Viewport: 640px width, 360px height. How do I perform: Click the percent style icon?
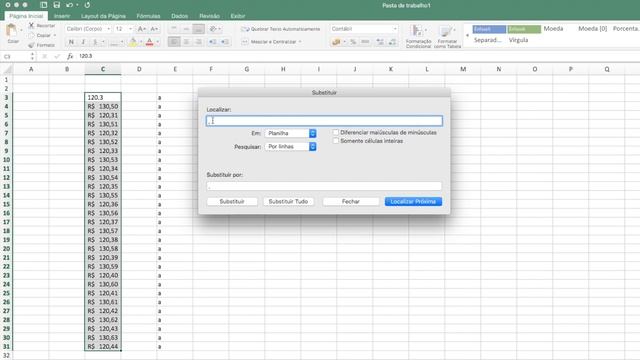point(353,42)
